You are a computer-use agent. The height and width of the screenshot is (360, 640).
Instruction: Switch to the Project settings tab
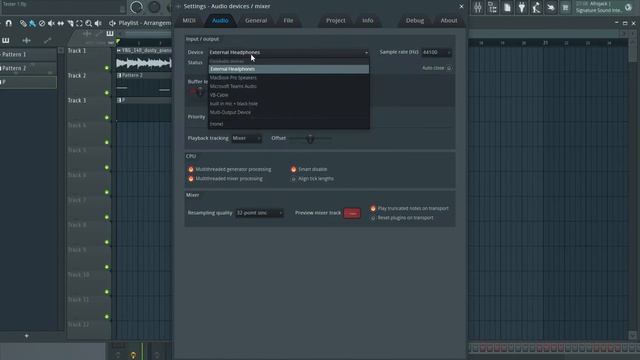tap(336, 20)
